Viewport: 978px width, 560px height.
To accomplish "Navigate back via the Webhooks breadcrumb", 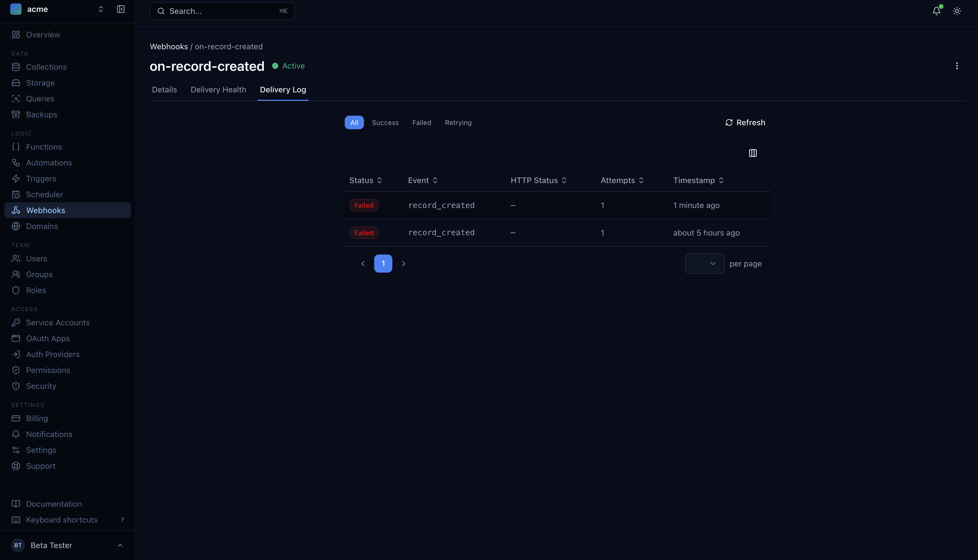I will point(168,46).
